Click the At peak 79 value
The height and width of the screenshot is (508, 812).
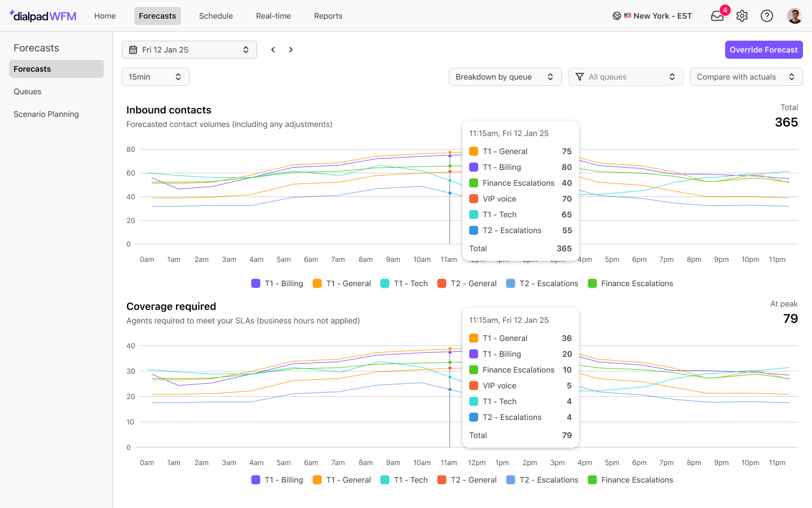click(x=791, y=319)
